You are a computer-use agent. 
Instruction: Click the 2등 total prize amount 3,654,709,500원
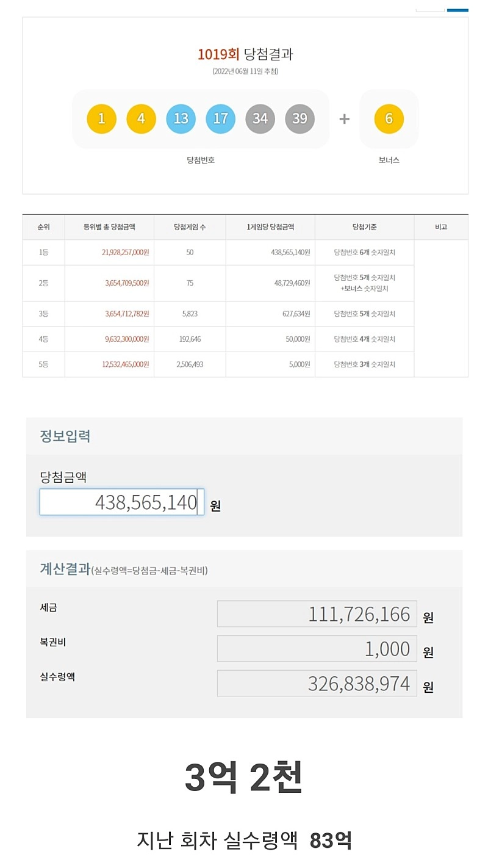(x=127, y=283)
